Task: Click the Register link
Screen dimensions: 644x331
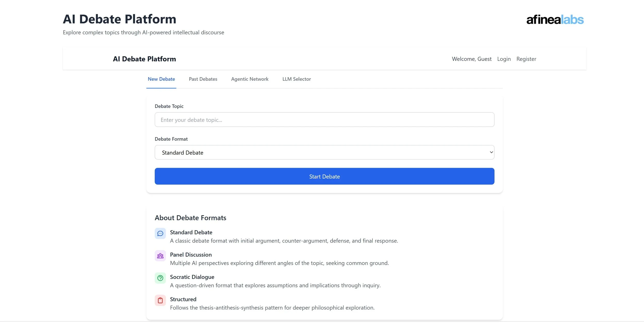Action: click(526, 59)
